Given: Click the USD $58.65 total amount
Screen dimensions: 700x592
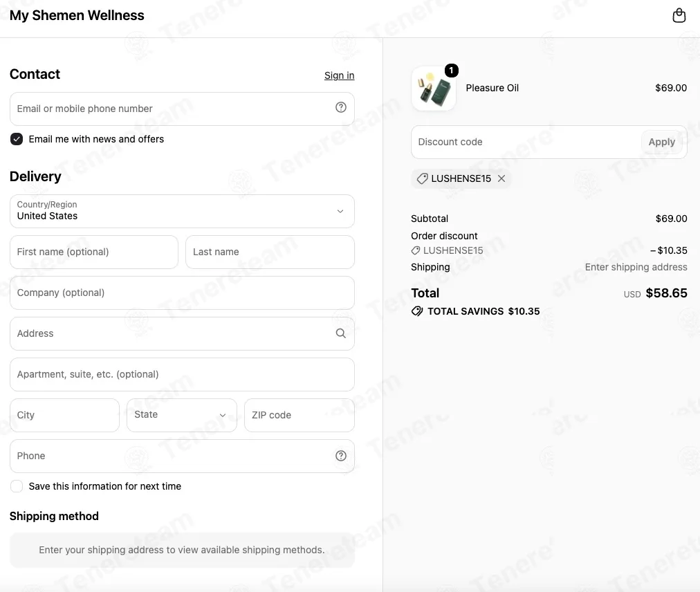Looking at the screenshot, I should coord(655,293).
